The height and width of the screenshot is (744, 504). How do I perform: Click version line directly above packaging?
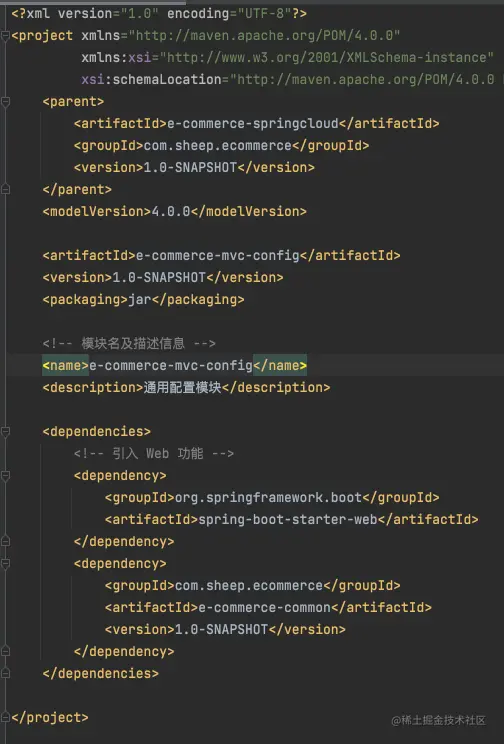pos(163,277)
